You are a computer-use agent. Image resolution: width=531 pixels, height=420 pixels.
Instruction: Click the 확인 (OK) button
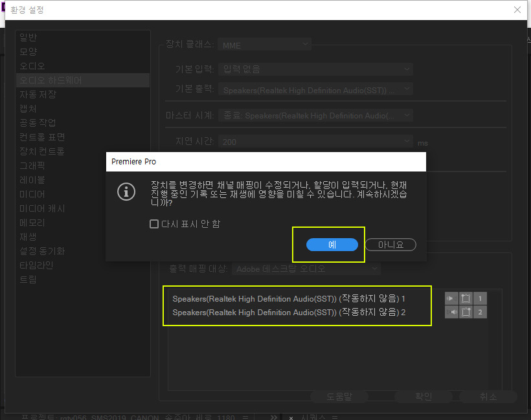pyautogui.click(x=424, y=396)
